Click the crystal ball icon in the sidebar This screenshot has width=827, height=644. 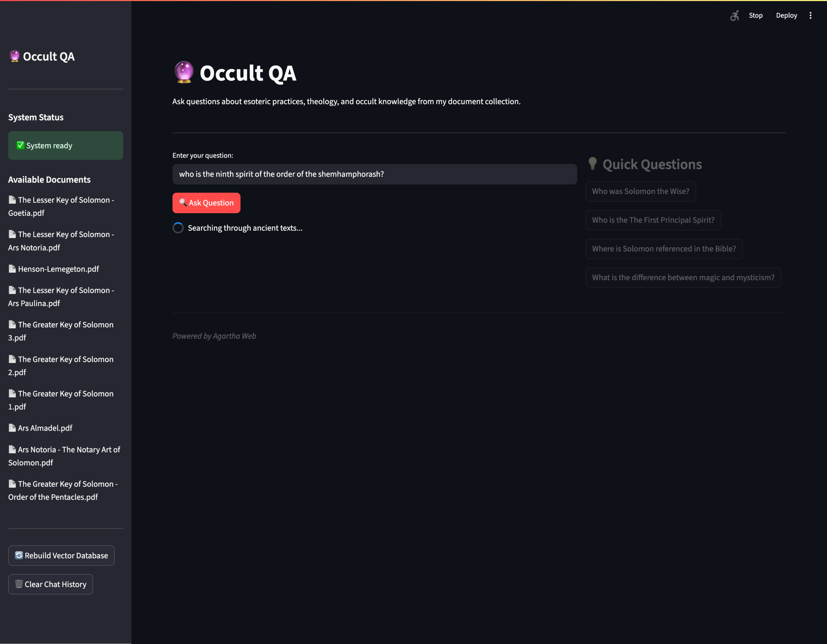click(15, 56)
